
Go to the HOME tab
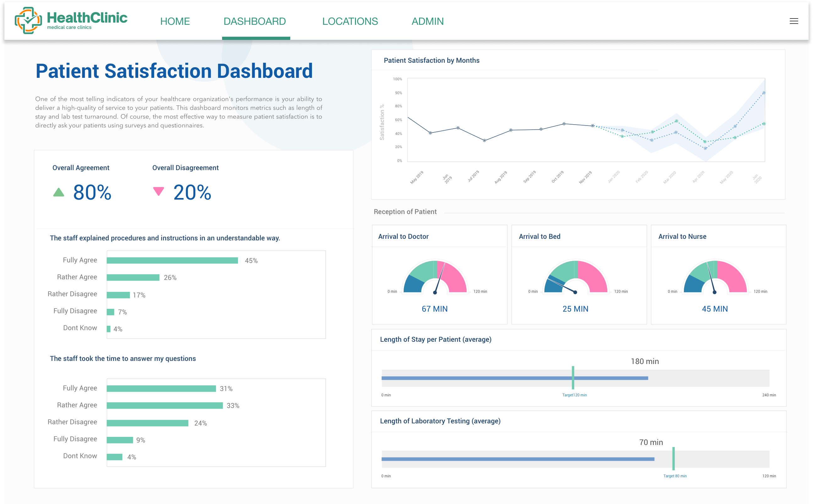pyautogui.click(x=175, y=21)
